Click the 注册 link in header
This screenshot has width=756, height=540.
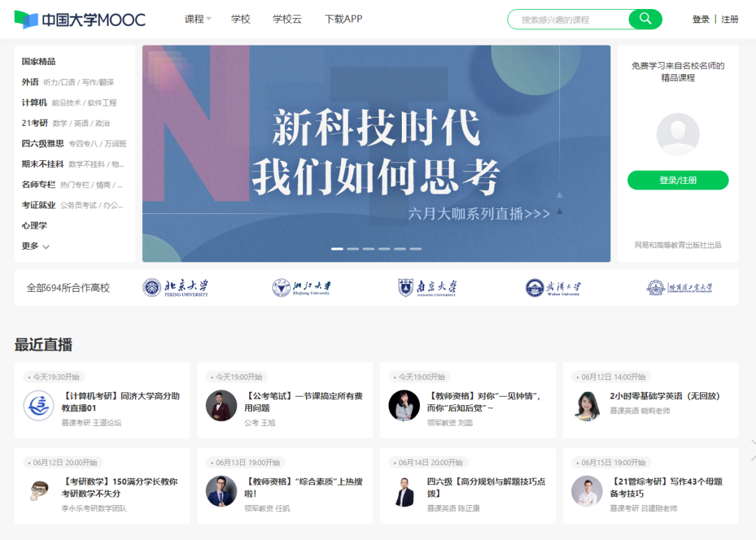tap(730, 20)
